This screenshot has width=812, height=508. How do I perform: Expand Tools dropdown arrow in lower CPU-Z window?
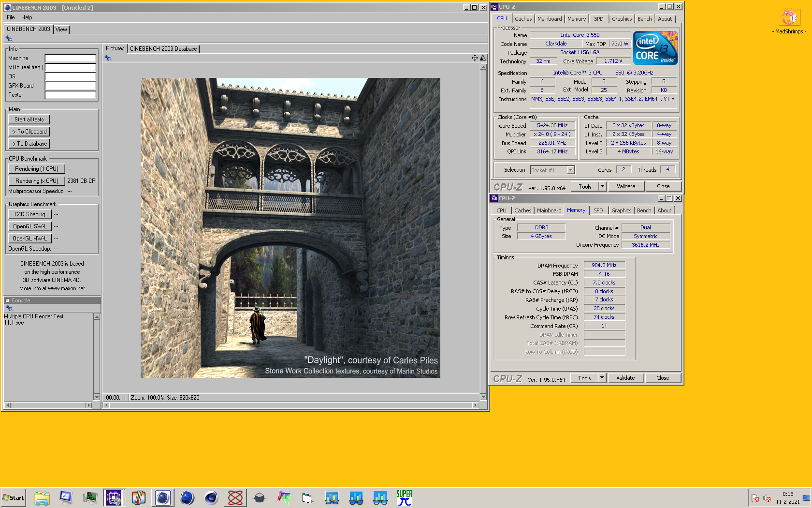click(x=602, y=378)
